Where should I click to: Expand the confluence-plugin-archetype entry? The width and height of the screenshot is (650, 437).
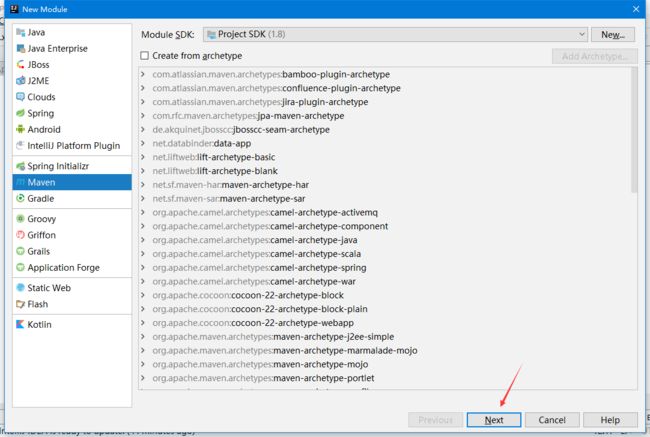(143, 88)
